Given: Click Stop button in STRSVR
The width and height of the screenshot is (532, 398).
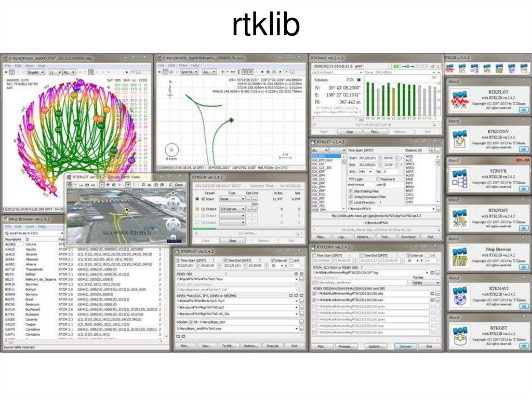Looking at the screenshot, I should coord(232,241).
